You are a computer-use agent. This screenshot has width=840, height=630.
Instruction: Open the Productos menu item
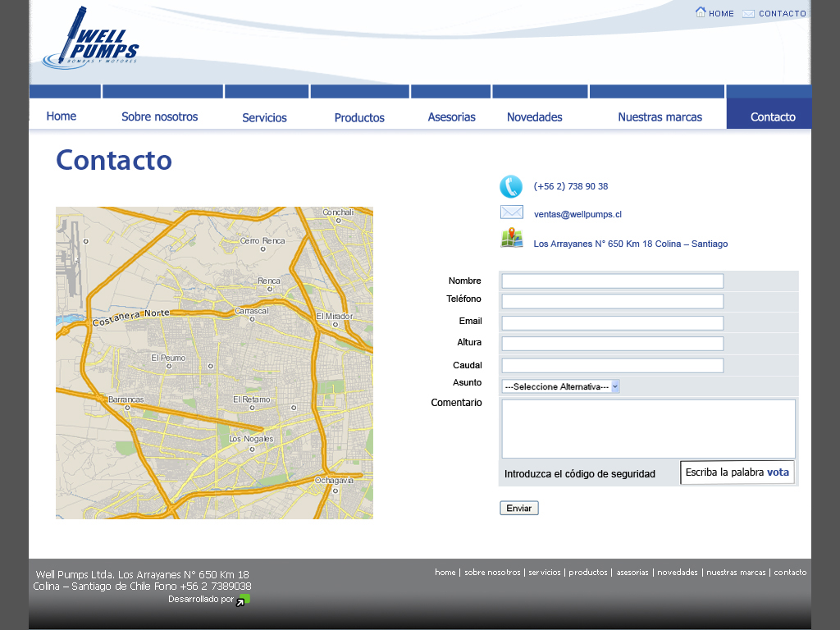click(x=359, y=117)
